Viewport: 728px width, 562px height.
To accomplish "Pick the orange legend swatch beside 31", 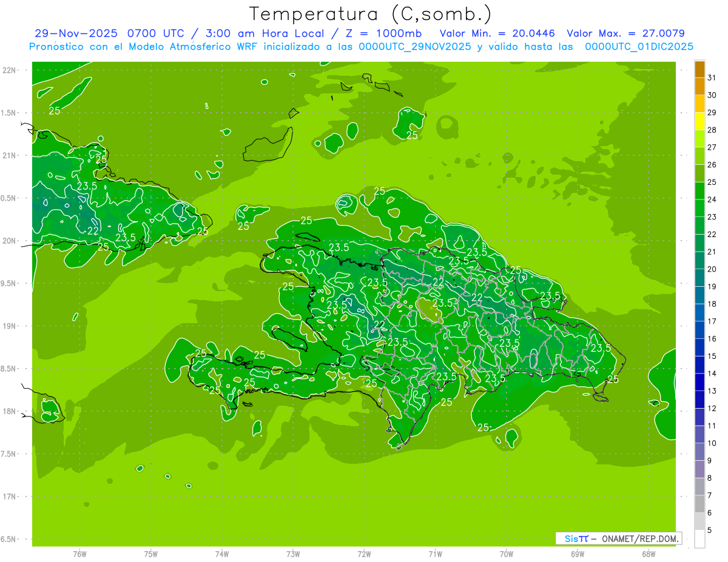I will pos(699,69).
